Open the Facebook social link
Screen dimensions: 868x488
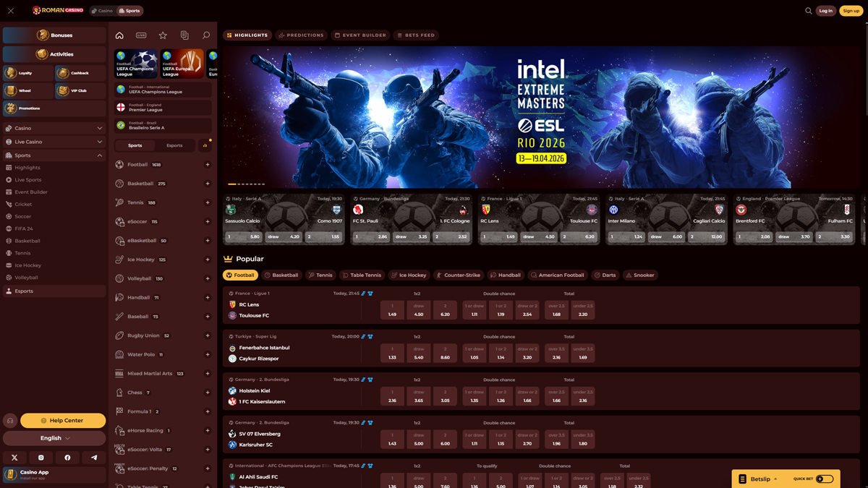67,457
